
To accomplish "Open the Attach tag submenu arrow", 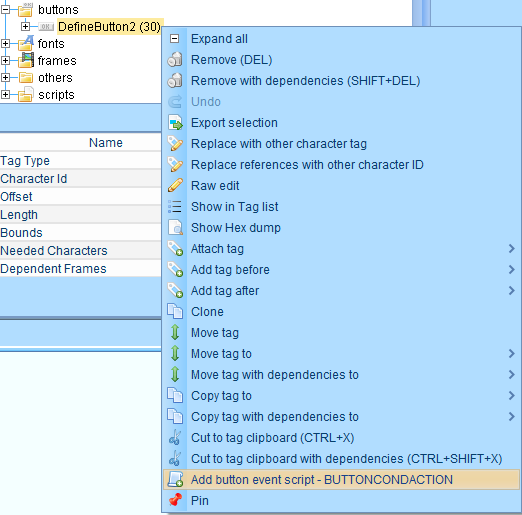I will pos(511,248).
